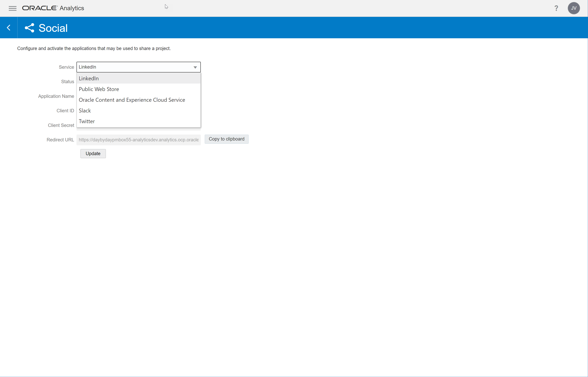The height and width of the screenshot is (377, 588).
Task: Click the Oracle Analytics logo
Action: coord(53,8)
